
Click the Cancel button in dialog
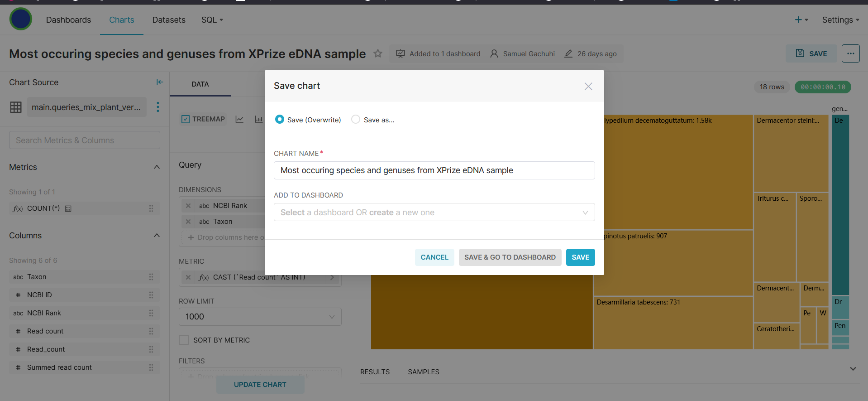point(434,257)
